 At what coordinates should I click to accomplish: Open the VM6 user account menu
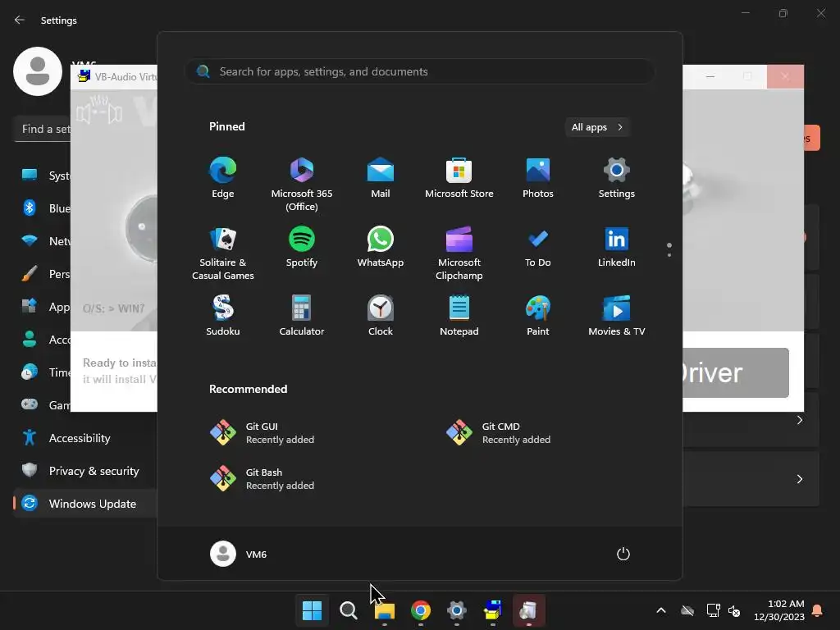click(x=239, y=554)
